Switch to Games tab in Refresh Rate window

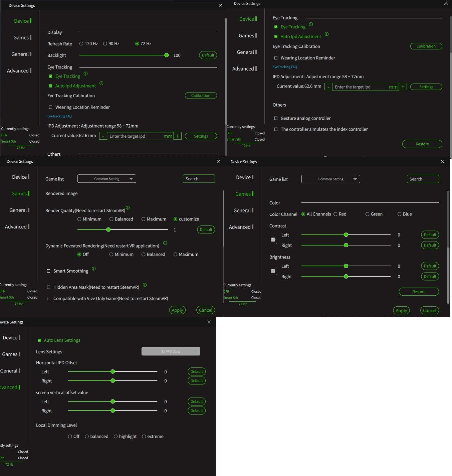click(22, 38)
